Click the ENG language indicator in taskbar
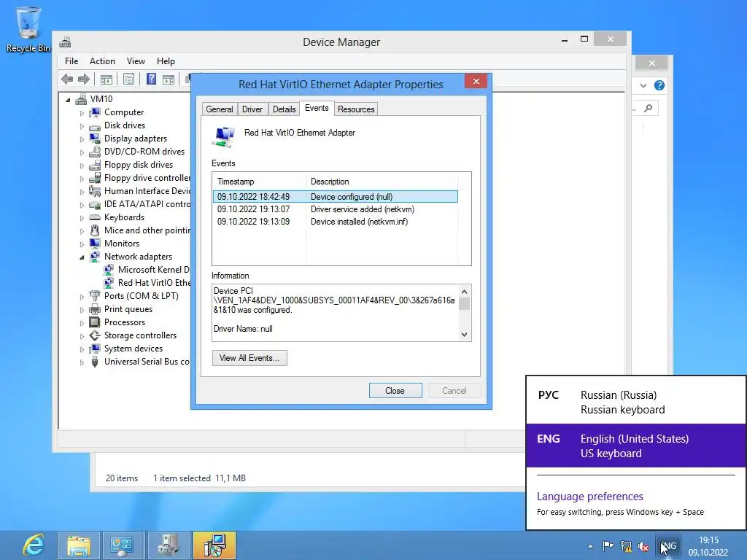 point(668,546)
